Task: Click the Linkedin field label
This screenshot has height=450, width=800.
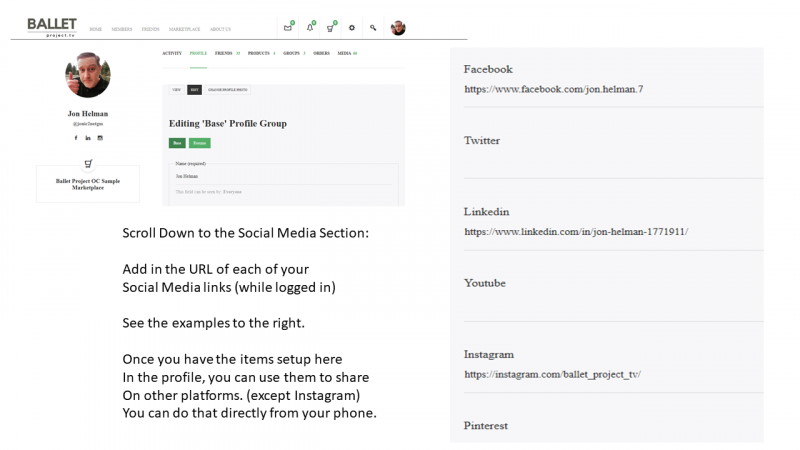Action: [x=486, y=212]
